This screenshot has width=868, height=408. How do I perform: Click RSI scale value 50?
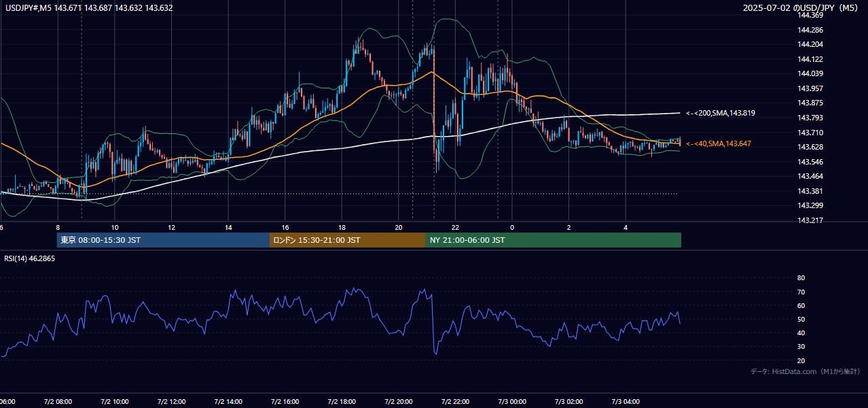[801, 319]
